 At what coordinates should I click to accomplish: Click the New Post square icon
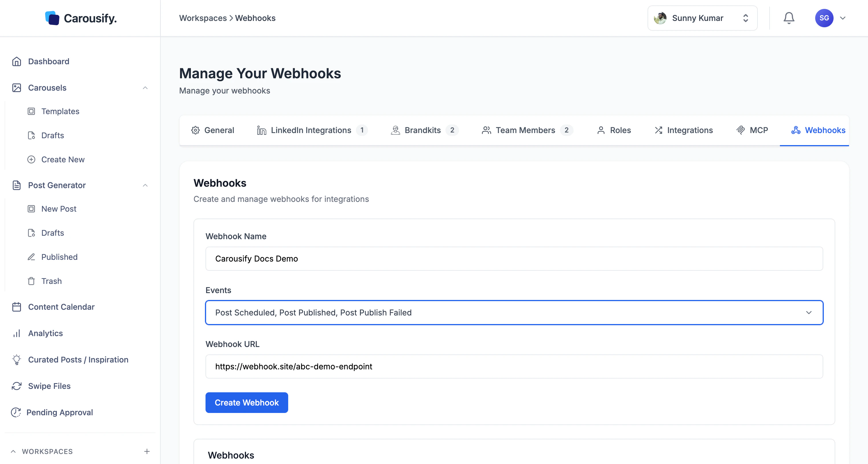(31, 209)
